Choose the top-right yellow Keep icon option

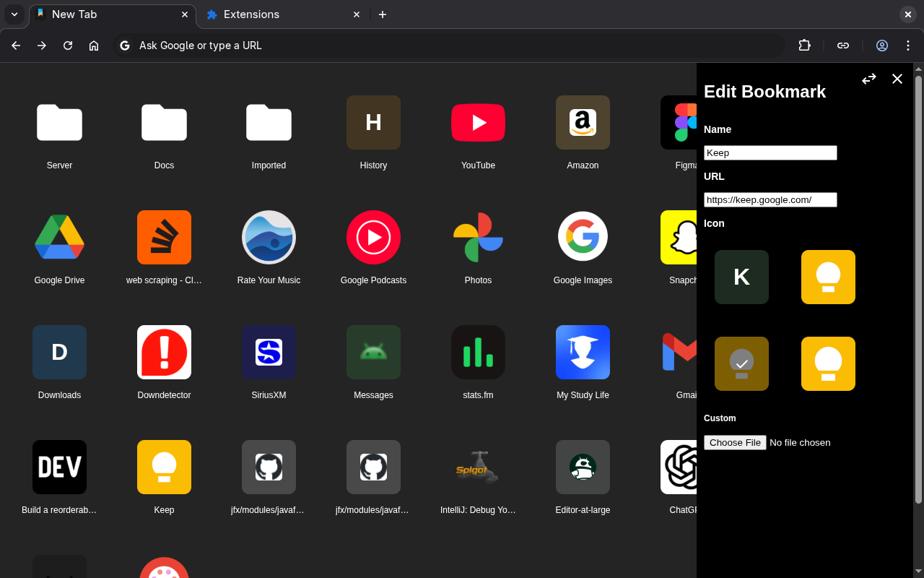828,277
